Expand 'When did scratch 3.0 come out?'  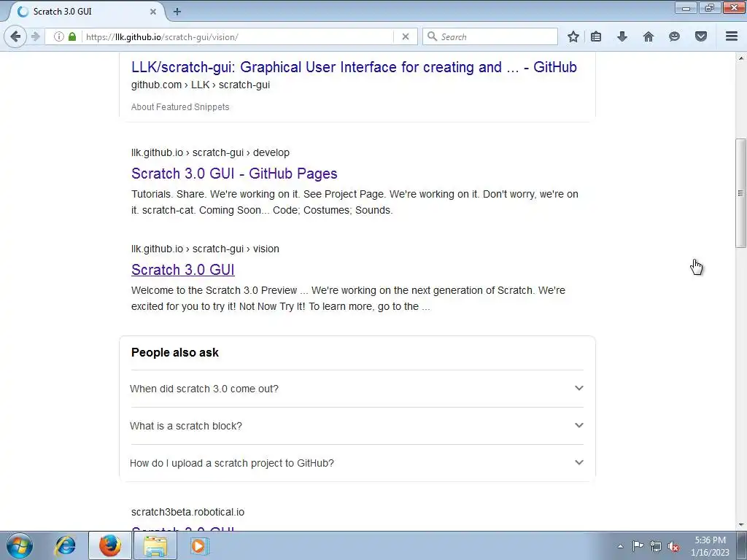tap(357, 389)
